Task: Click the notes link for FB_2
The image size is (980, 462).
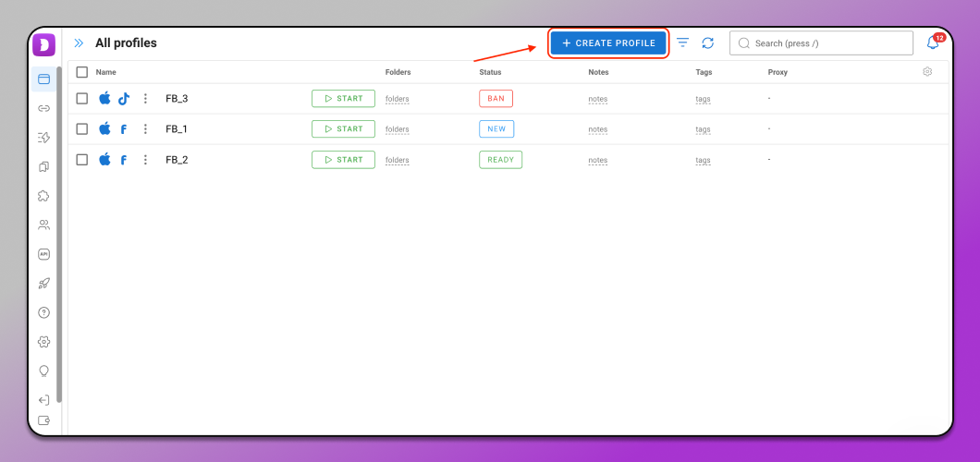Action: click(598, 160)
